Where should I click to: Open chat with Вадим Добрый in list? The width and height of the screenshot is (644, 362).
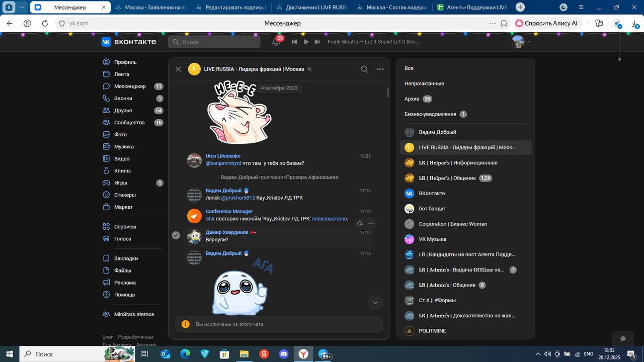[x=465, y=132]
